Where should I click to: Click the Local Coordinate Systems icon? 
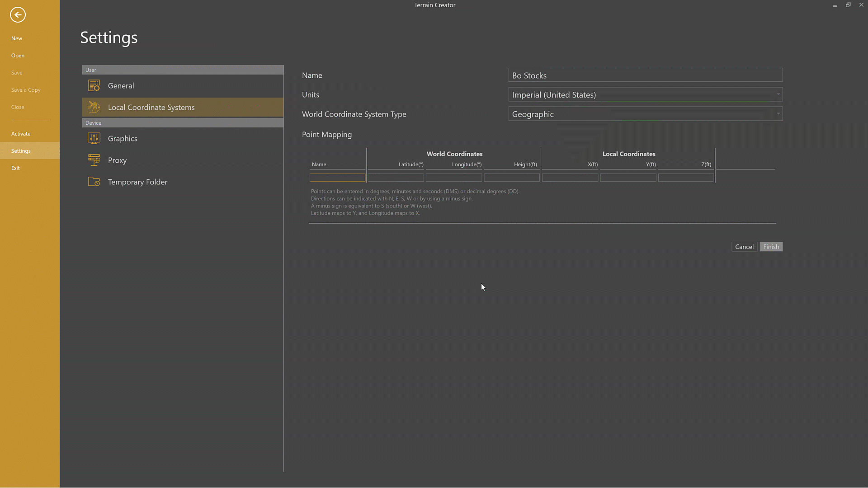click(94, 107)
